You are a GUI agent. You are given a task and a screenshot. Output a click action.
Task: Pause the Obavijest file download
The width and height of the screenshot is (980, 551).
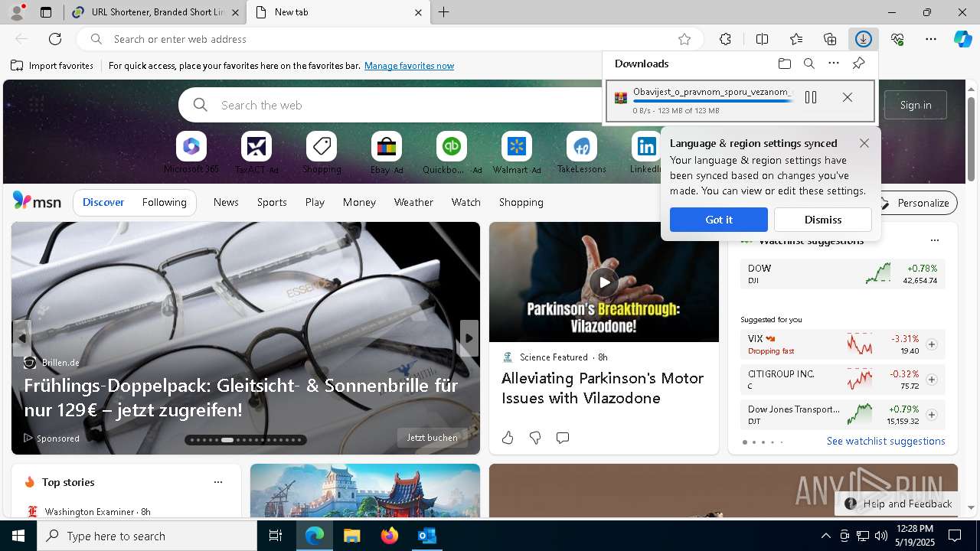click(811, 97)
